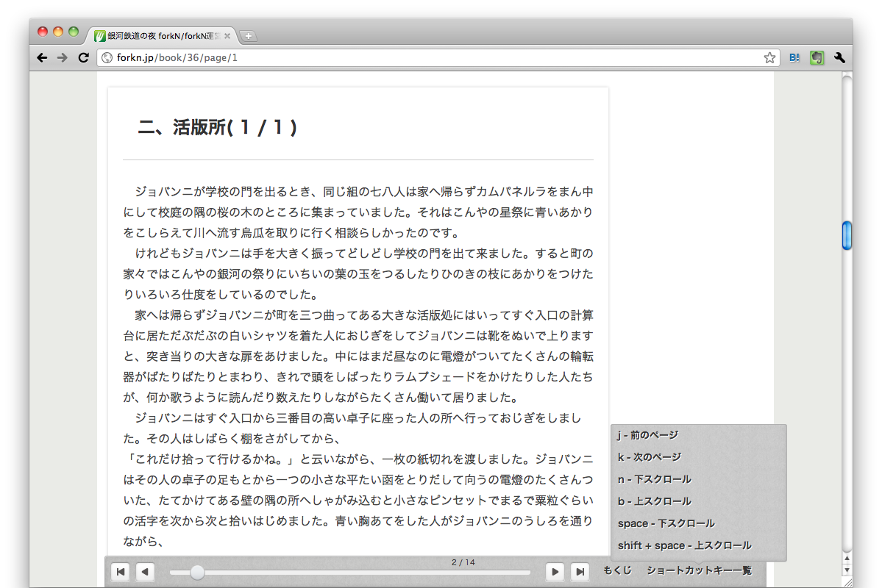Open a new tab with plus button
The height and width of the screenshot is (588, 882).
click(x=249, y=36)
